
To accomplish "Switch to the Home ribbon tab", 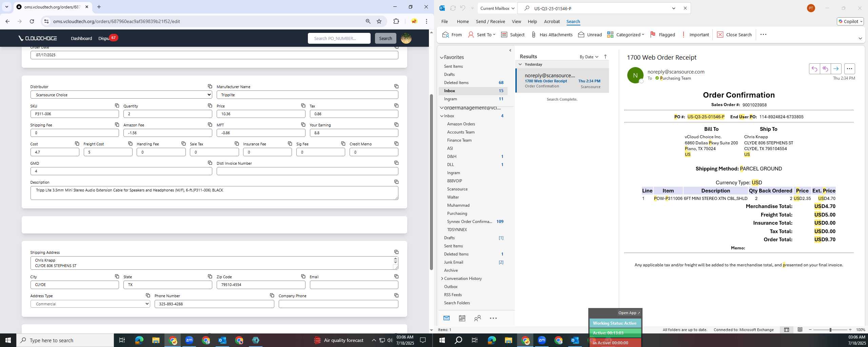I will coord(462,21).
